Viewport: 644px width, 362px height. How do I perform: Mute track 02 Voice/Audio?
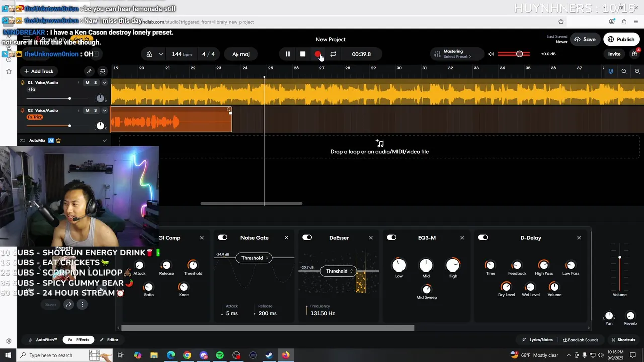point(87,110)
